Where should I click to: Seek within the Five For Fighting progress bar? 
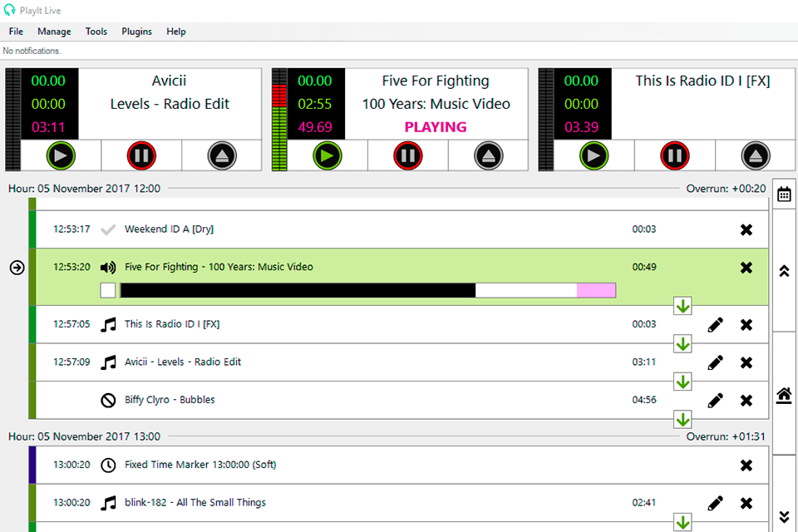click(x=368, y=290)
